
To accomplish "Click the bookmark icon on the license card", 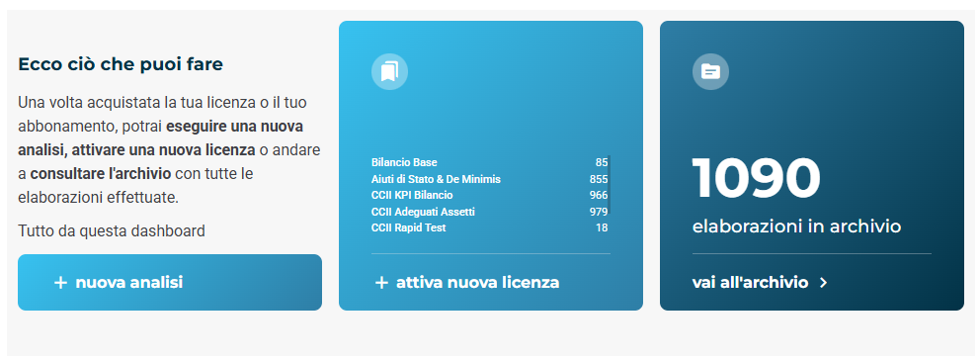I will [389, 71].
